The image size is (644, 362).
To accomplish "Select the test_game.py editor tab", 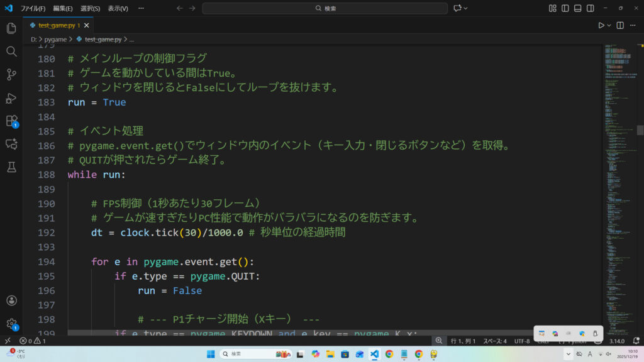I will [x=55, y=25].
